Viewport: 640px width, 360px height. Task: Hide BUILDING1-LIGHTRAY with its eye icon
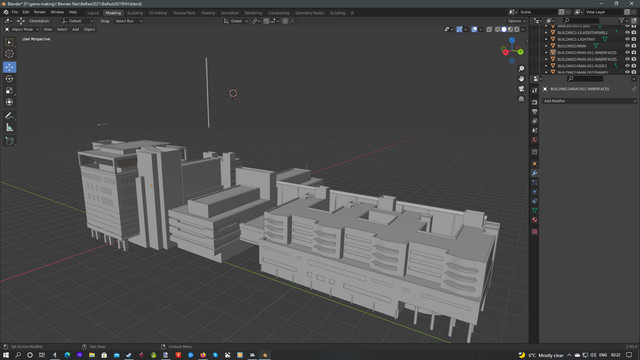click(627, 39)
